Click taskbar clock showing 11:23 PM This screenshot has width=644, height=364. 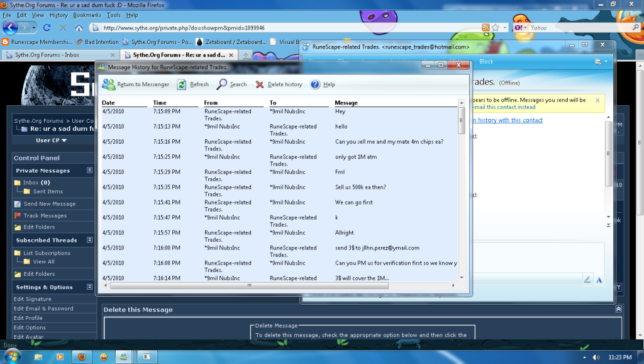(x=619, y=357)
